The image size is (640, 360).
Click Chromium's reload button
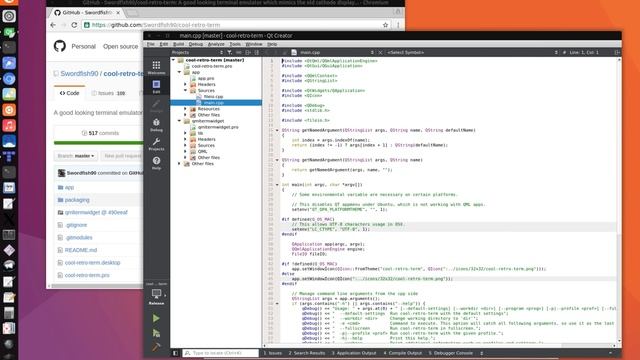[74, 25]
